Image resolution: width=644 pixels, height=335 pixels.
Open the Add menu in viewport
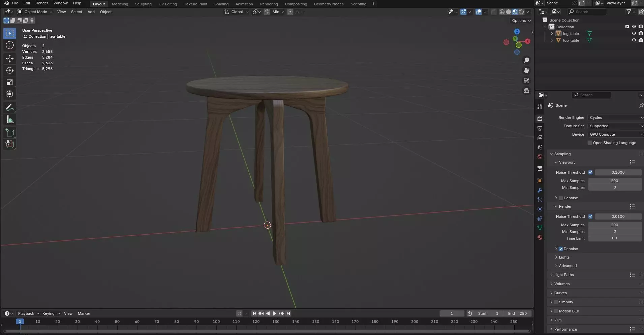pyautogui.click(x=91, y=12)
